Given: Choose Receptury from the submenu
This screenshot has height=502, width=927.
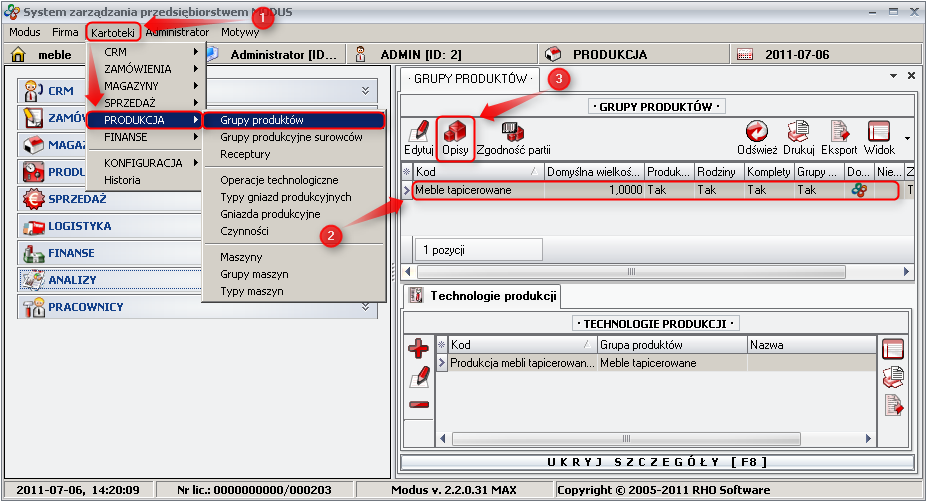Looking at the screenshot, I should 245,155.
